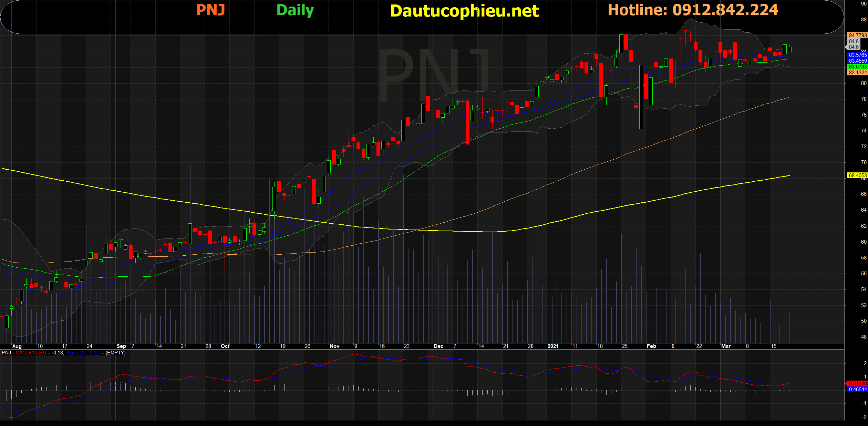Click the Mar marker on date axis

[726, 346]
